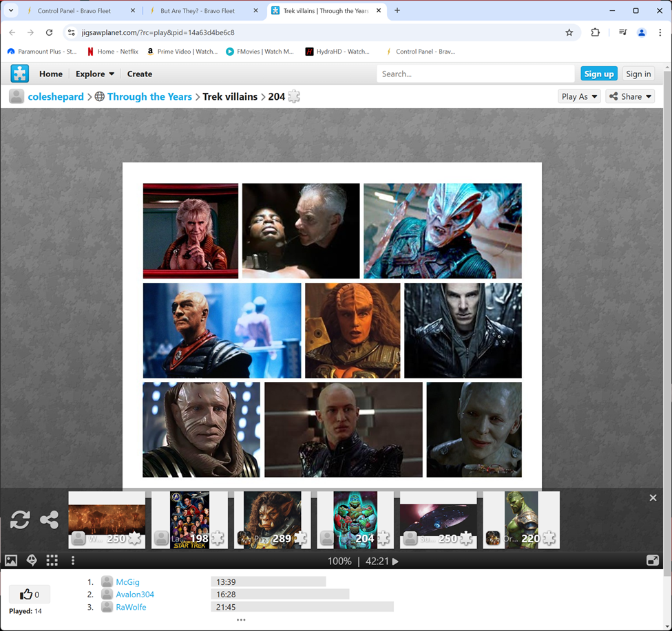Screen dimensions: 672x631
Task: Reload the current page
Action: click(50, 32)
